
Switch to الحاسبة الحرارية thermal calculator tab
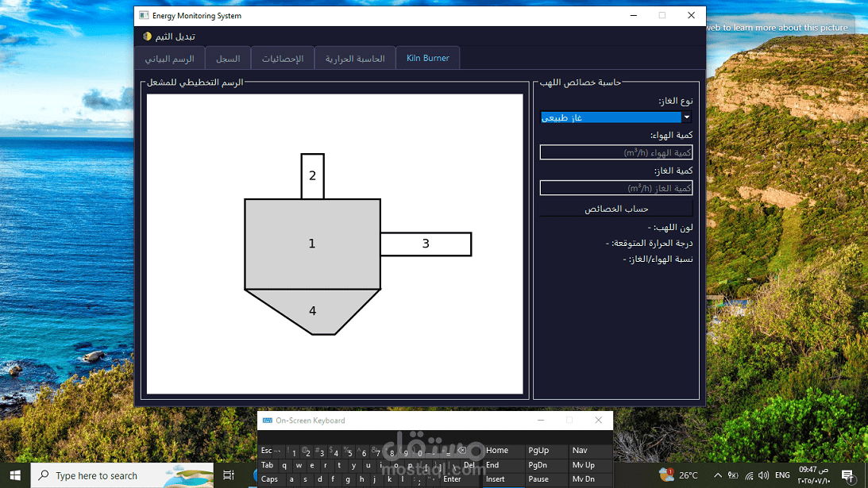click(355, 59)
